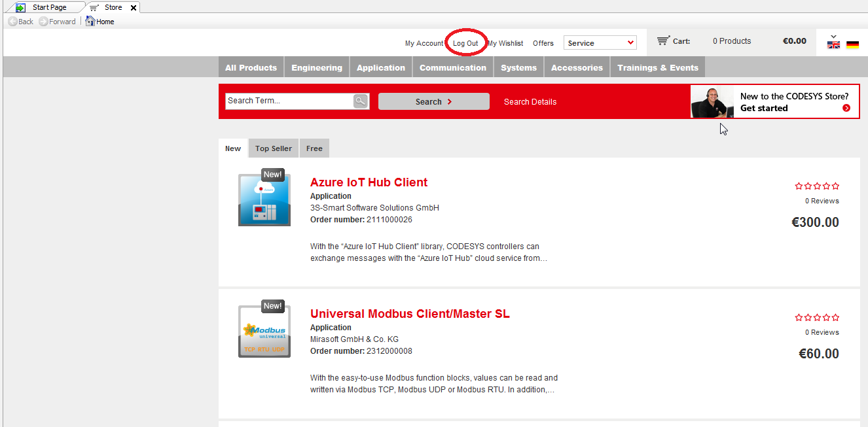The image size is (868, 427).
Task: Close the Store tab with X icon
Action: point(134,8)
